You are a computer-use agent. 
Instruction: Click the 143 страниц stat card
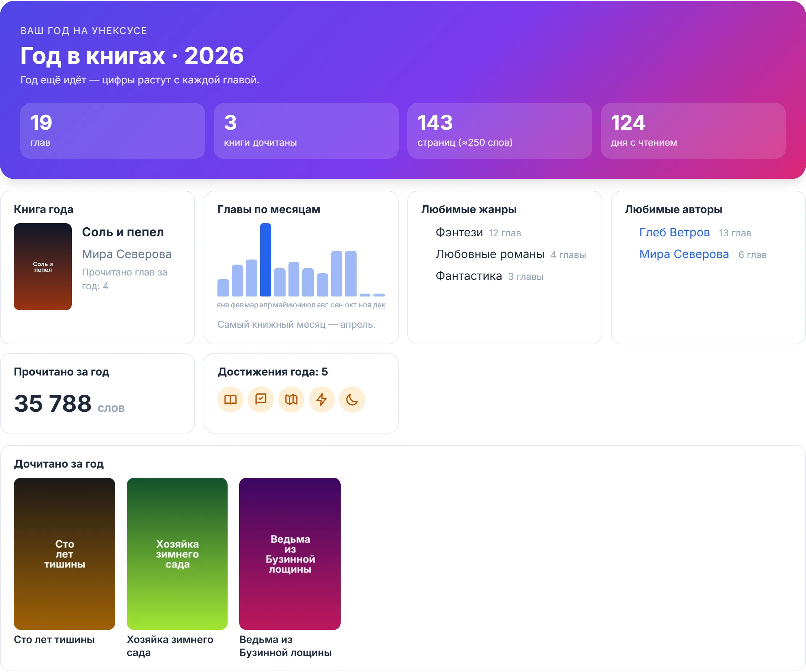tap(499, 131)
